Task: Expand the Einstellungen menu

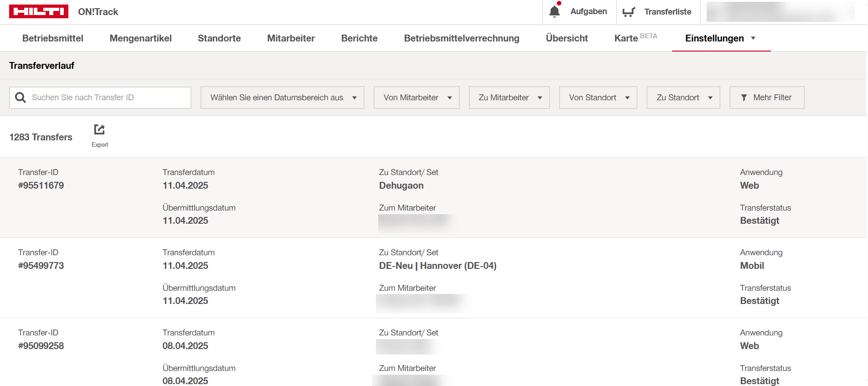Action: (721, 38)
